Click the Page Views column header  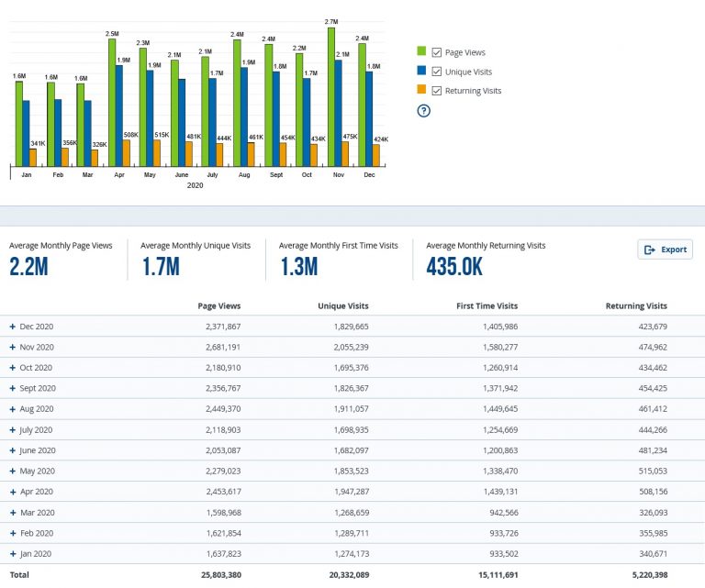(x=219, y=305)
